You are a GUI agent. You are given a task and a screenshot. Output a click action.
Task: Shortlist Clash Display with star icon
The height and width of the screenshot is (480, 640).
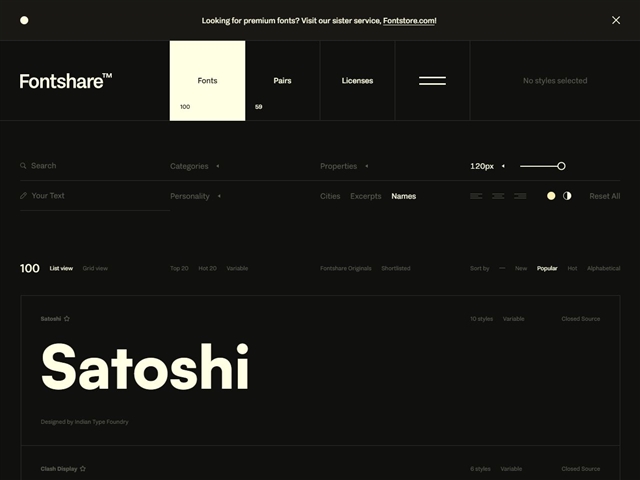tap(83, 469)
